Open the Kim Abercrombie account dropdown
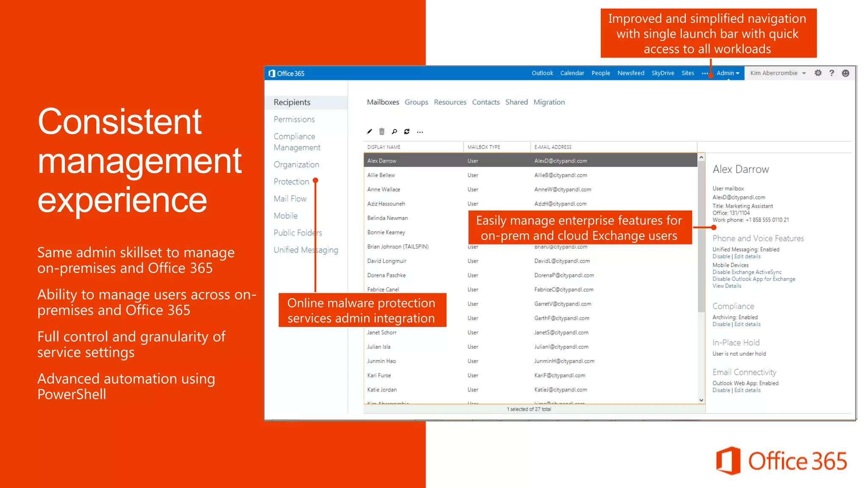The width and height of the screenshot is (868, 488). [x=778, y=73]
